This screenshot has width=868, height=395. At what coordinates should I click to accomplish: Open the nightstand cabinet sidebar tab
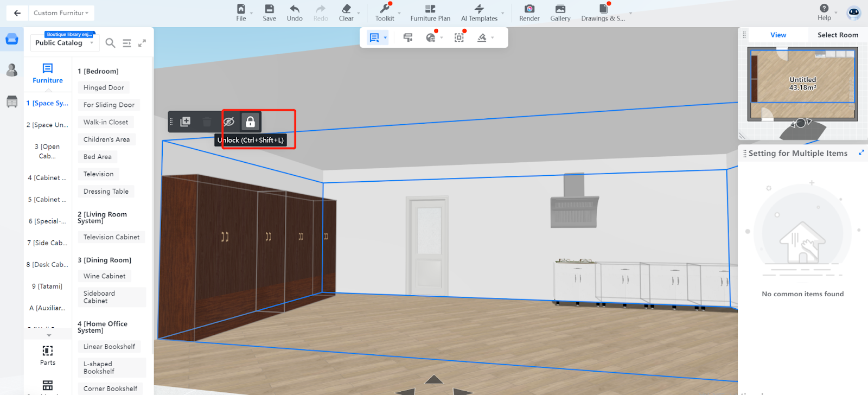pos(12,101)
